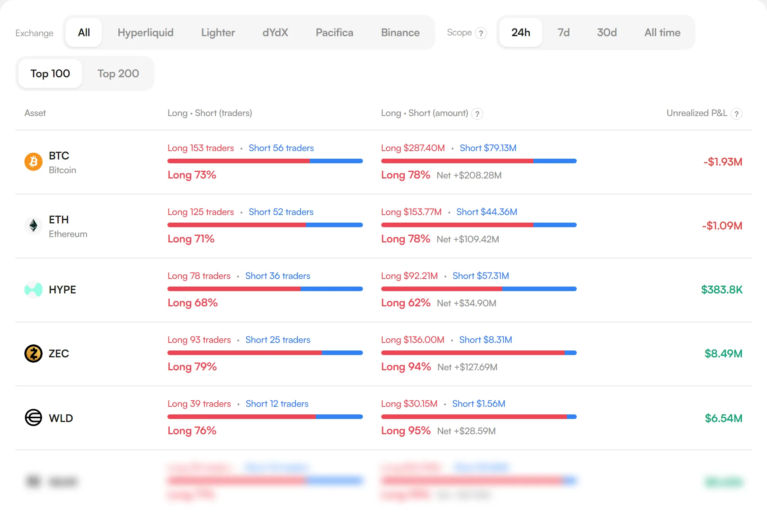Click BTC traders long-short ratio bar

(x=265, y=161)
